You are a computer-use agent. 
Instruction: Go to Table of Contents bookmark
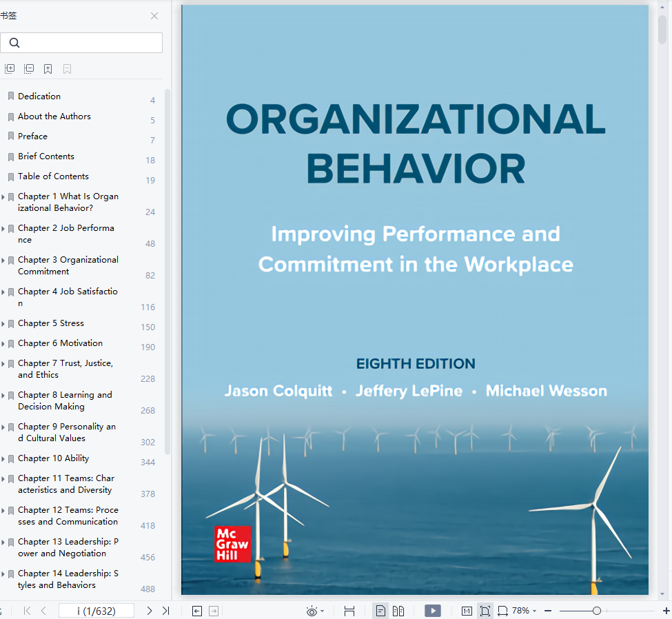[x=53, y=176]
